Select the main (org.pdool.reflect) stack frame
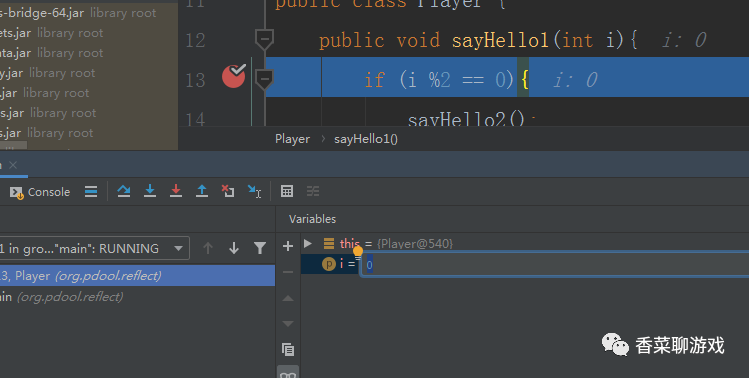This screenshot has width=749, height=378. [x=137, y=297]
